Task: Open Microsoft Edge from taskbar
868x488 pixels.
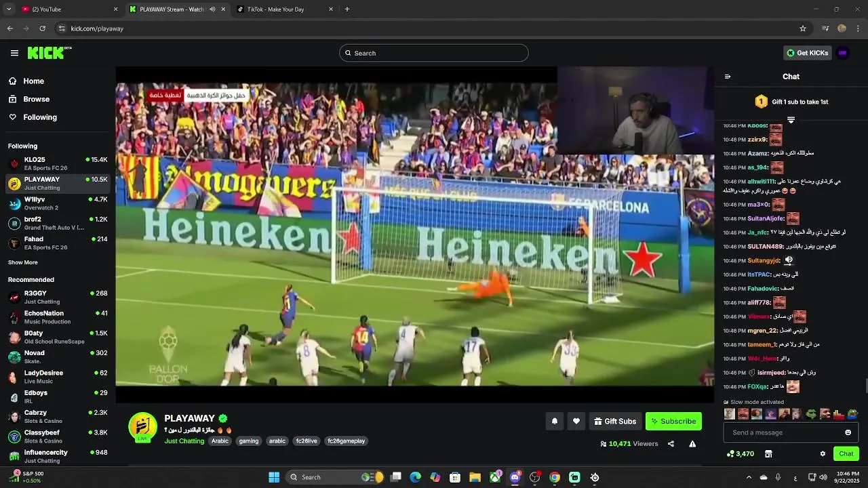Action: (x=415, y=477)
